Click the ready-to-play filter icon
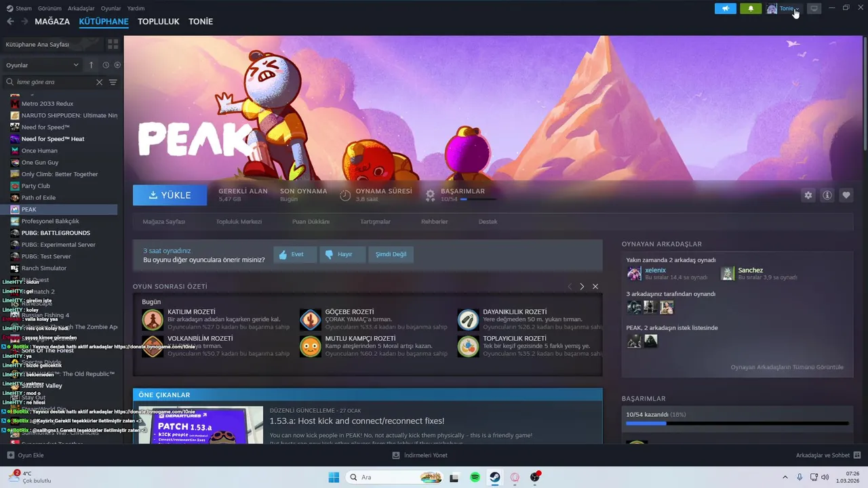 [x=117, y=65]
